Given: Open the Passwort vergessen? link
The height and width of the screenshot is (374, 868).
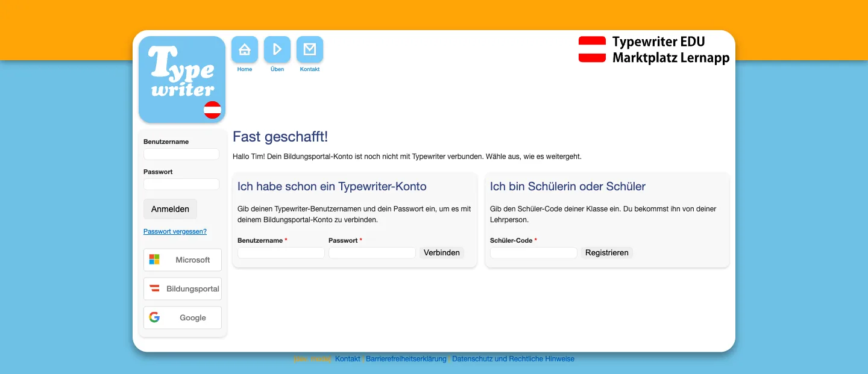Looking at the screenshot, I should coord(175,231).
